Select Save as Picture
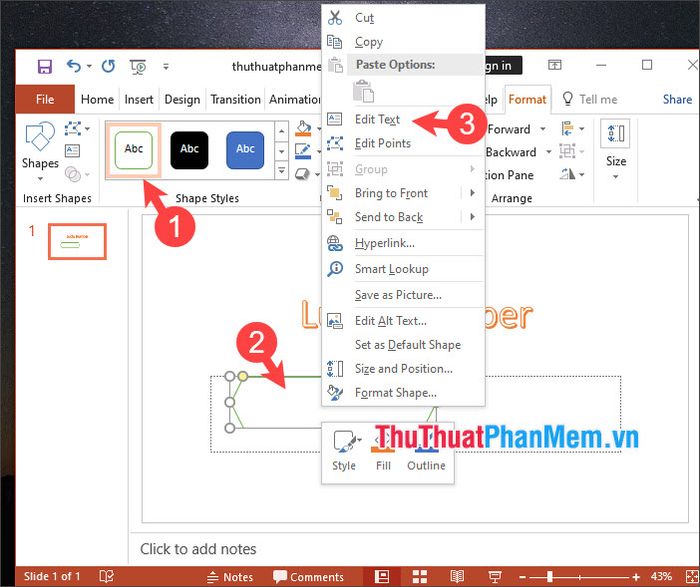This screenshot has height=587, width=700. [403, 295]
